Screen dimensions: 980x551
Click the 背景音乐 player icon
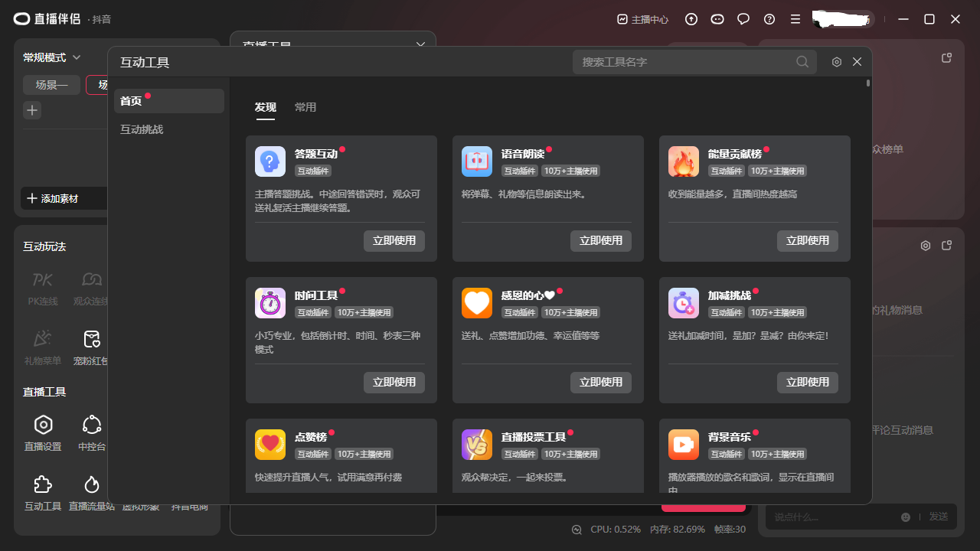pyautogui.click(x=684, y=445)
